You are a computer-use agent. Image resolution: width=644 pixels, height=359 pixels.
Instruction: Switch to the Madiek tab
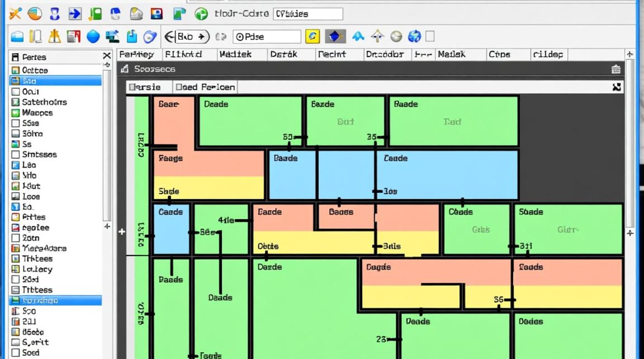click(x=241, y=55)
